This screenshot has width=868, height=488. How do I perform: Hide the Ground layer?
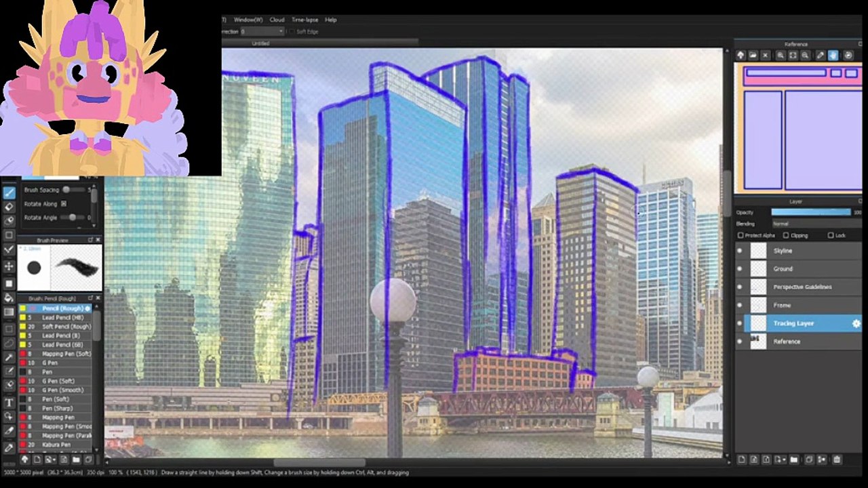pos(740,269)
